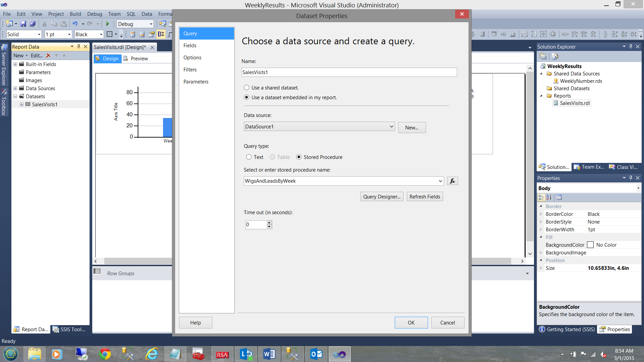This screenshot has width=644, height=362.
Task: Click the Undo toolbar icon
Action: [x=75, y=24]
